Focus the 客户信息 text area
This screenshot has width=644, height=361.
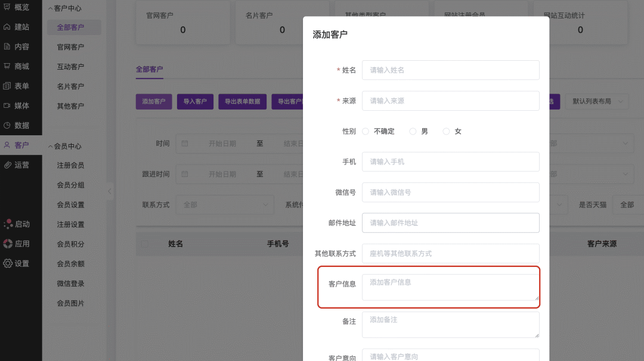(450, 287)
